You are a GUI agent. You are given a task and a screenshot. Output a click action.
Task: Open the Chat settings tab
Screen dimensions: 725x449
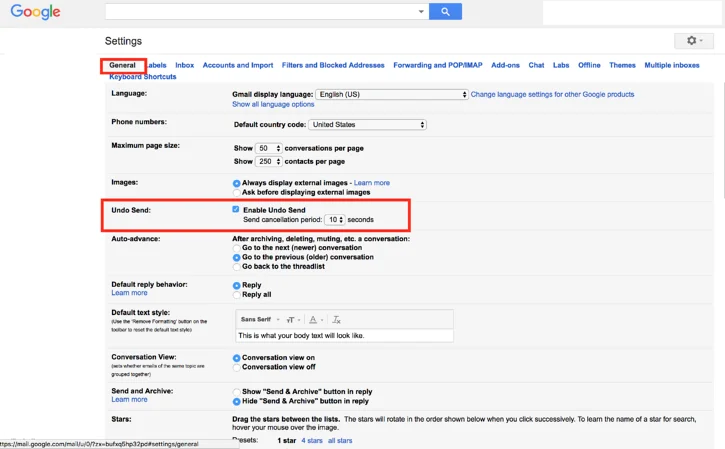(x=536, y=65)
